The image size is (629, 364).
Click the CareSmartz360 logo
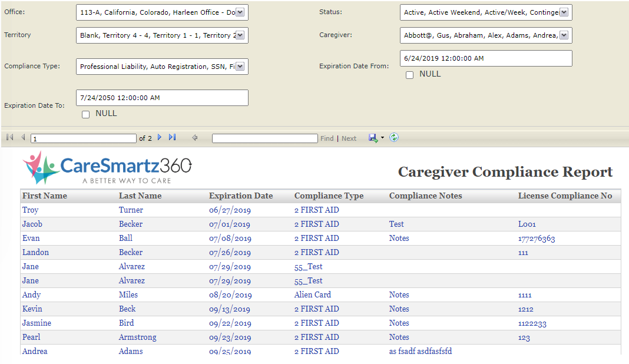pos(107,167)
